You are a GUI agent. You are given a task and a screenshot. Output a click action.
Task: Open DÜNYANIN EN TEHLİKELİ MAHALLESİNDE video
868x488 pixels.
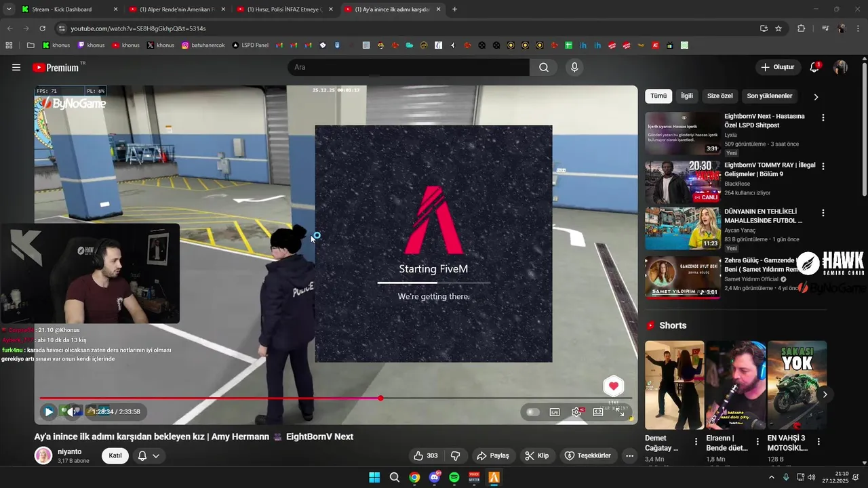point(683,229)
